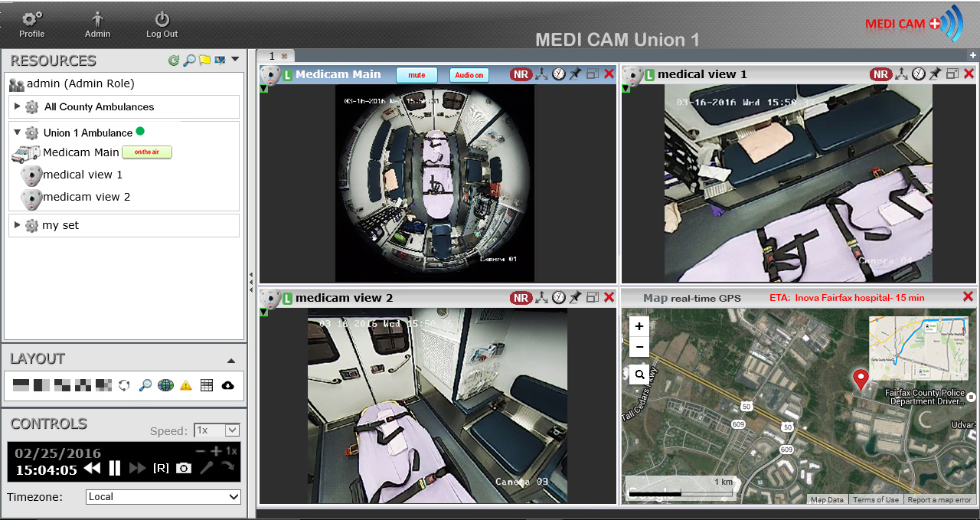The image size is (980, 520).
Task: Add a new view tab
Action: (x=973, y=55)
